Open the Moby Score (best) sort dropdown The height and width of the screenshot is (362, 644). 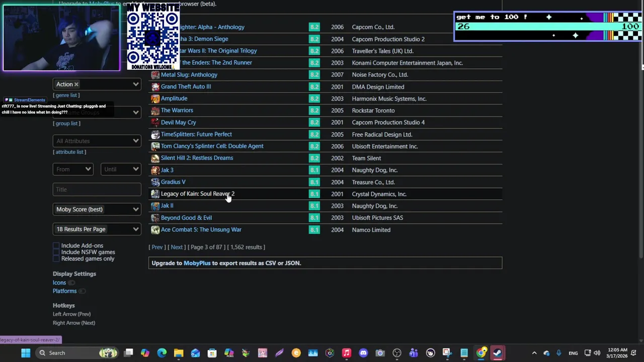pos(97,210)
